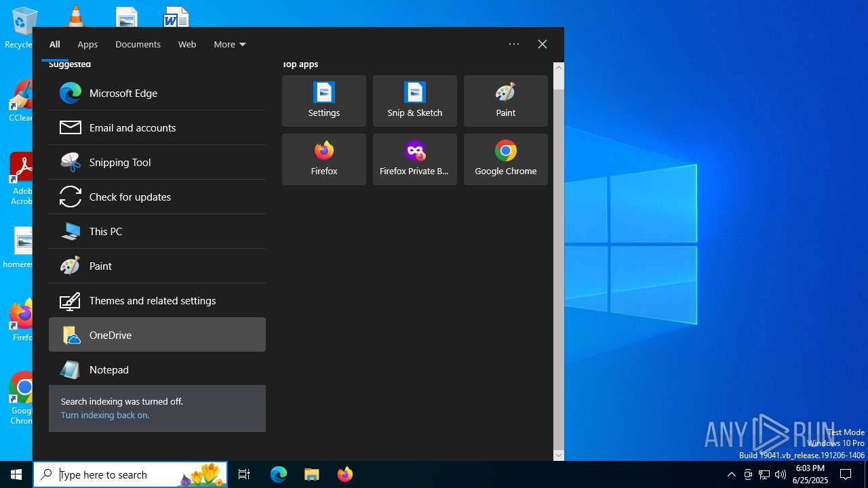Close the search panel
This screenshot has height=488, width=868.
click(x=542, y=44)
